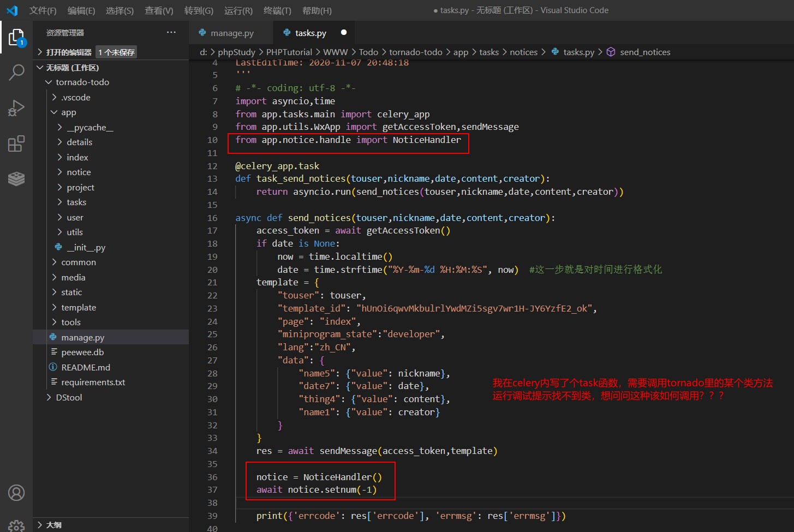This screenshot has height=532, width=794.
Task: Click tornado-todo breadcrumb segment
Action: click(416, 52)
